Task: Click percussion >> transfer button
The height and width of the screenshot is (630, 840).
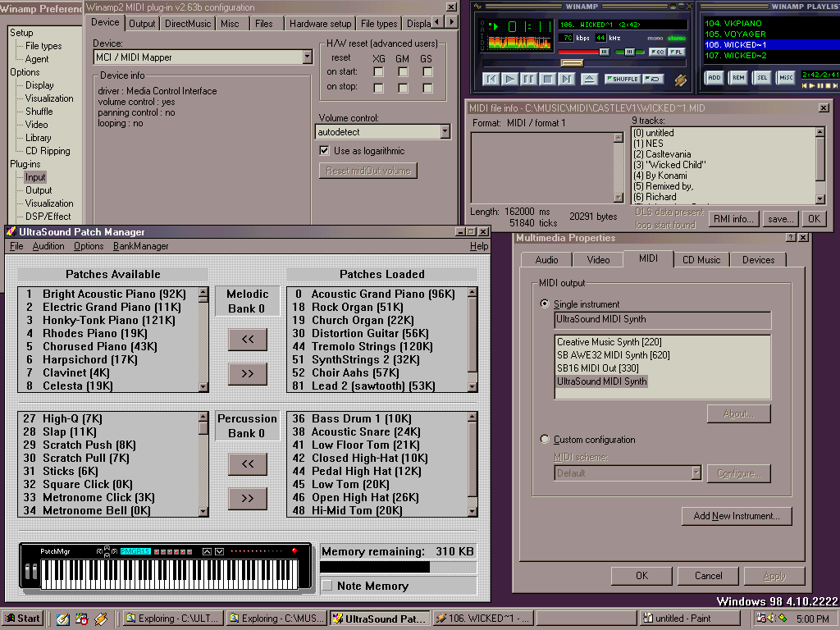Action: pyautogui.click(x=248, y=498)
